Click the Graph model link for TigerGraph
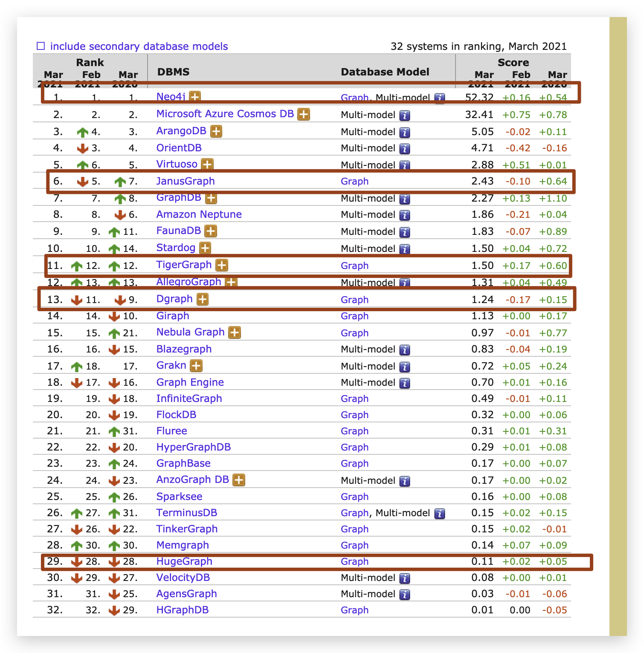 [354, 266]
